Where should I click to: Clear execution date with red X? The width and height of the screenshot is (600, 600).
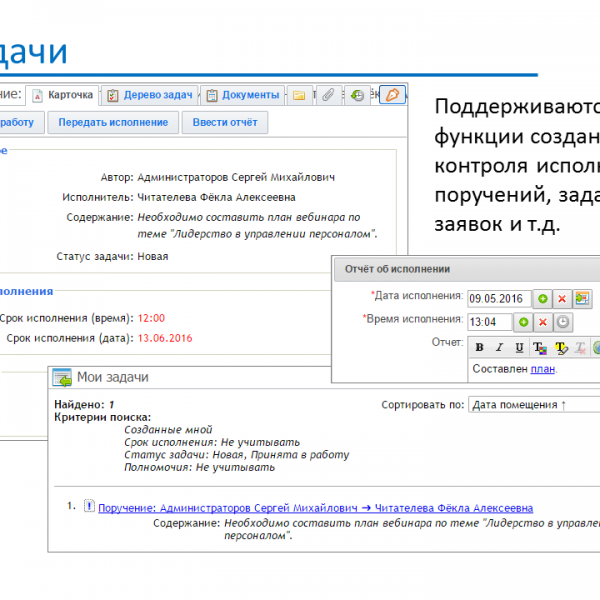click(x=562, y=298)
